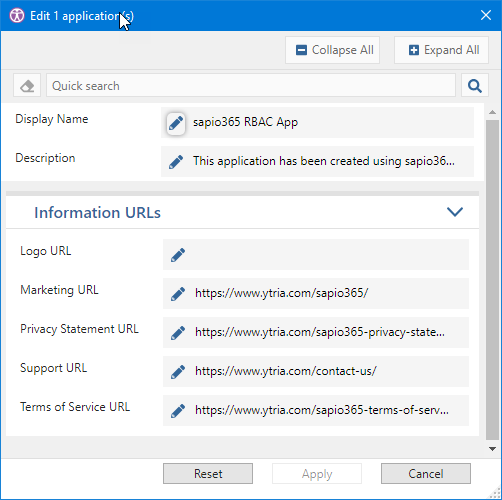
Task: Select the sapio365 RBAC App name field
Action: tap(317, 123)
